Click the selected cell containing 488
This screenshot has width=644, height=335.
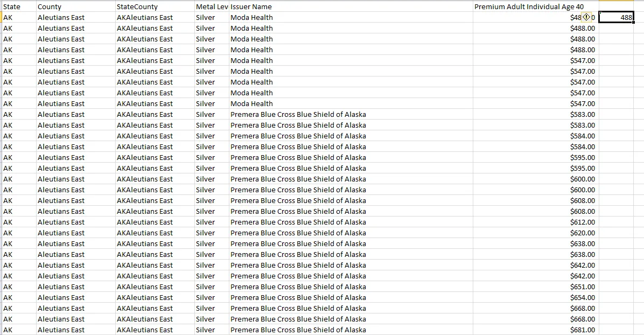coord(617,17)
